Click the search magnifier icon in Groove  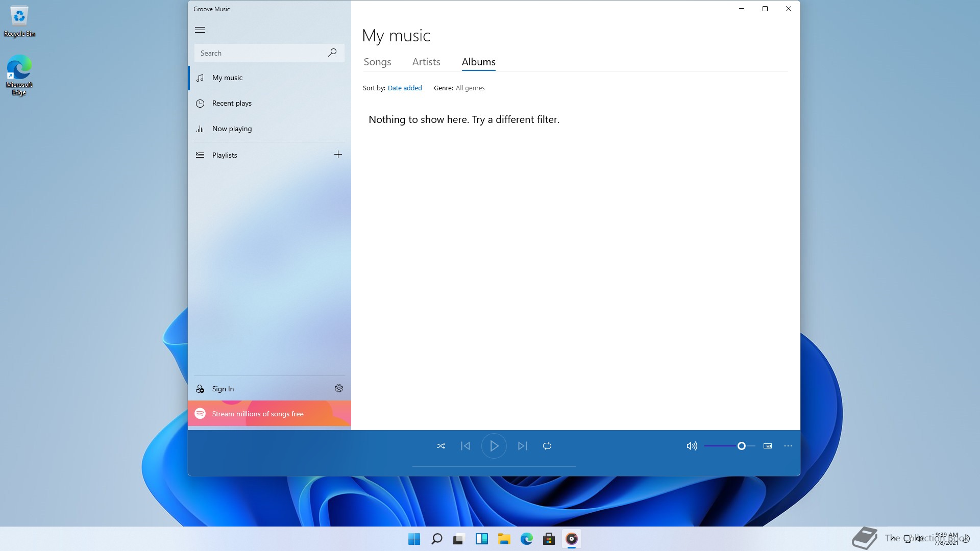(x=332, y=53)
